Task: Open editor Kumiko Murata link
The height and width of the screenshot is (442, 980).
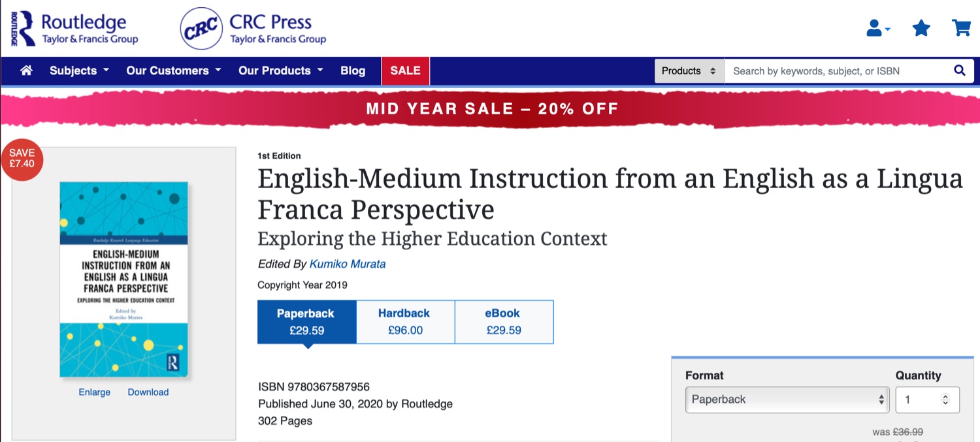Action: coord(348,264)
